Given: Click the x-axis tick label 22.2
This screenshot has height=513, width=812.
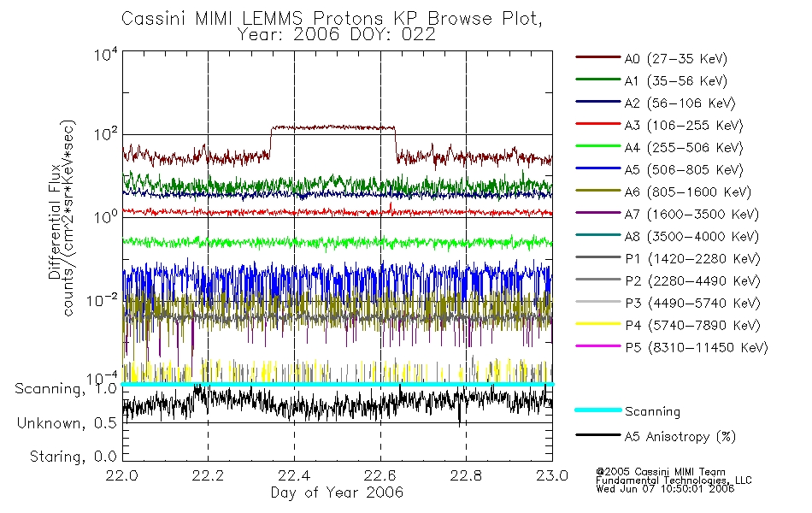Looking at the screenshot, I should [x=209, y=475].
